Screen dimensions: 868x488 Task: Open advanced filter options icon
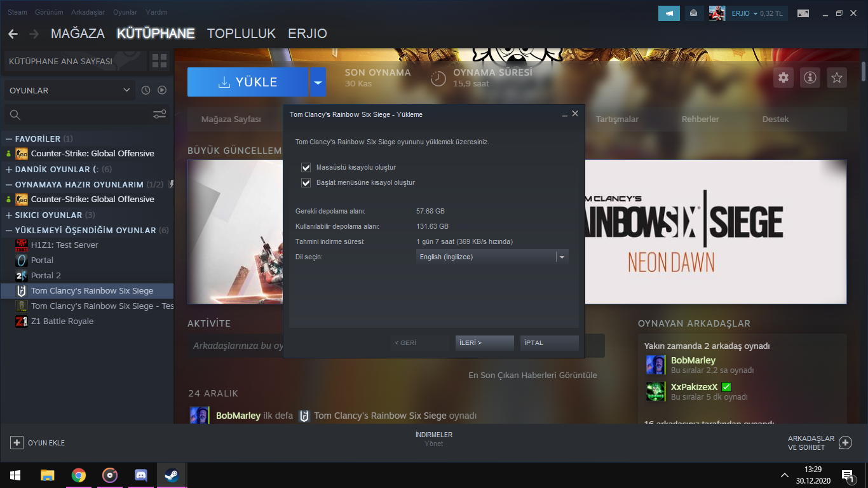tap(159, 114)
